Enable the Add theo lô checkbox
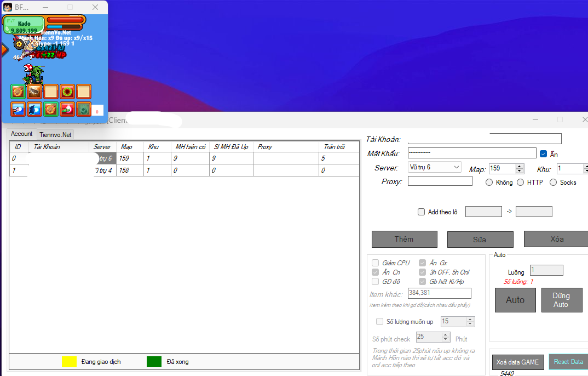Viewport: 588px width, 376px height. (421, 212)
